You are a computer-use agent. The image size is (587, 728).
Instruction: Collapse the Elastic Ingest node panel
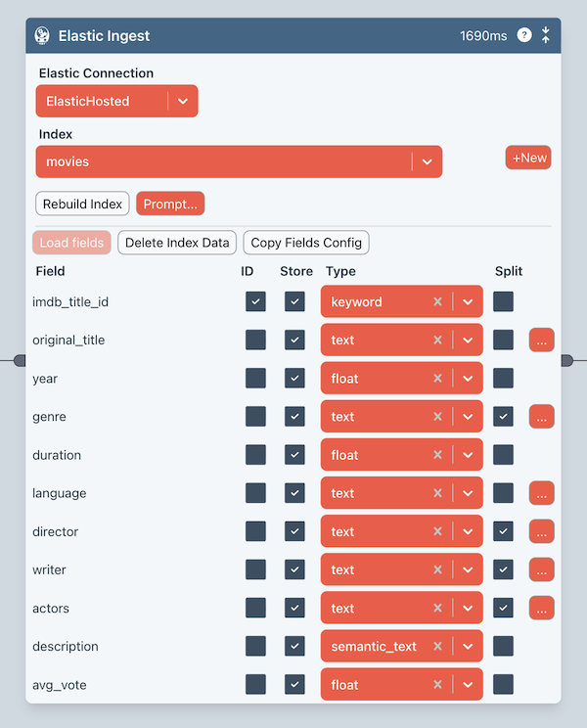(x=545, y=35)
